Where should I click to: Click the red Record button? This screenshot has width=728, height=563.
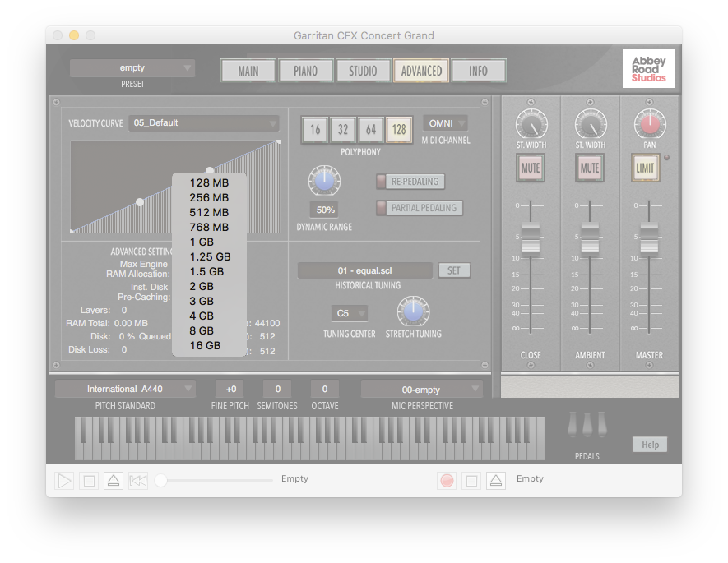447,481
